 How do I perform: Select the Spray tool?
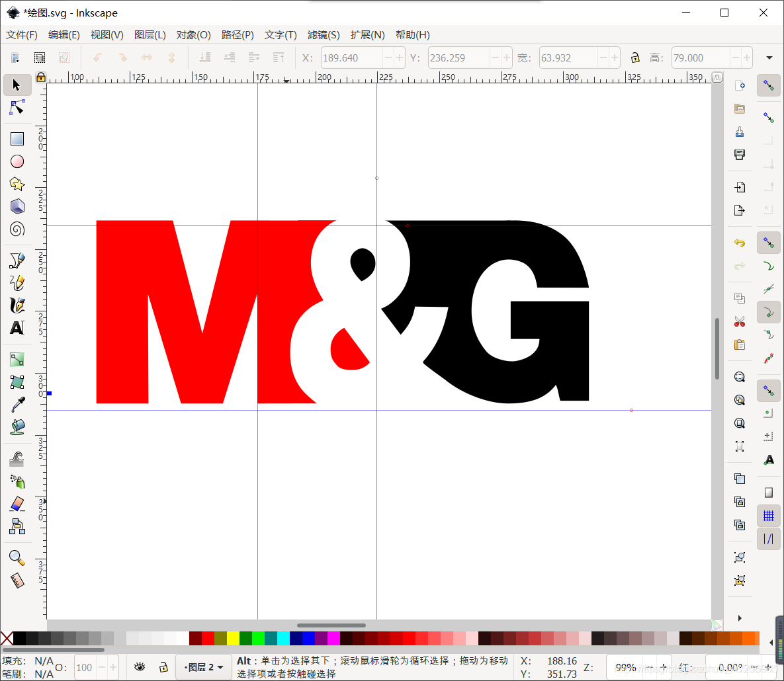(17, 481)
